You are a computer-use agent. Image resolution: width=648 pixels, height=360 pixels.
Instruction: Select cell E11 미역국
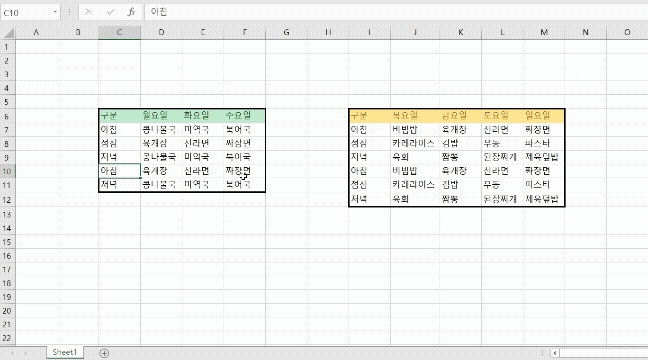pos(203,185)
